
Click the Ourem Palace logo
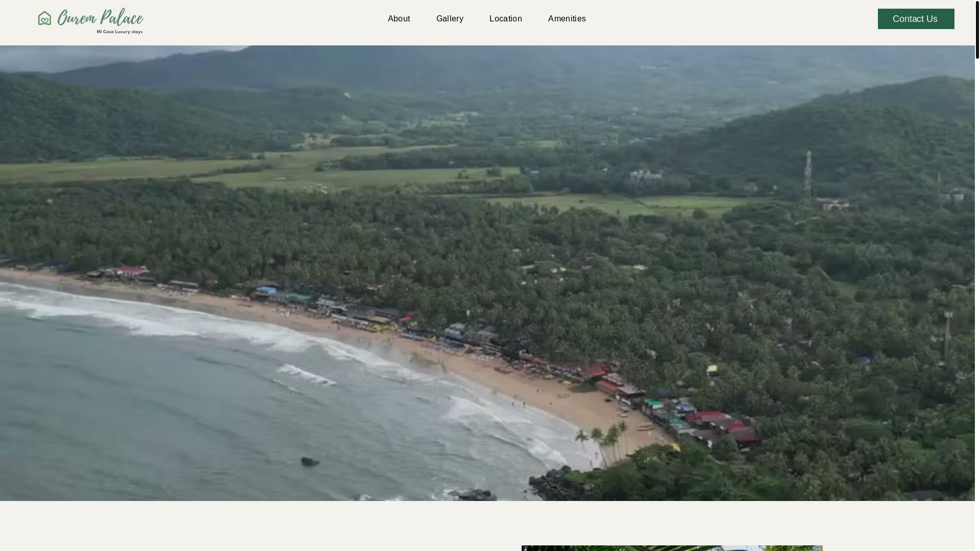(91, 21)
